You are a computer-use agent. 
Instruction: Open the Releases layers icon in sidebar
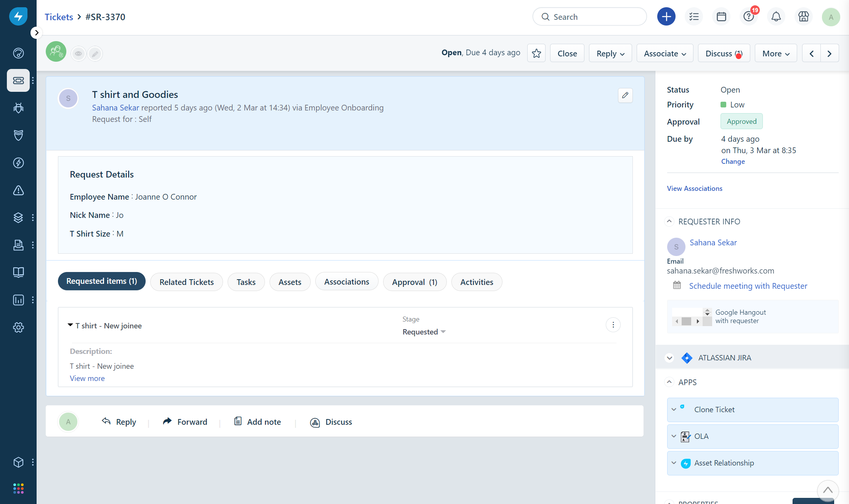tap(18, 218)
